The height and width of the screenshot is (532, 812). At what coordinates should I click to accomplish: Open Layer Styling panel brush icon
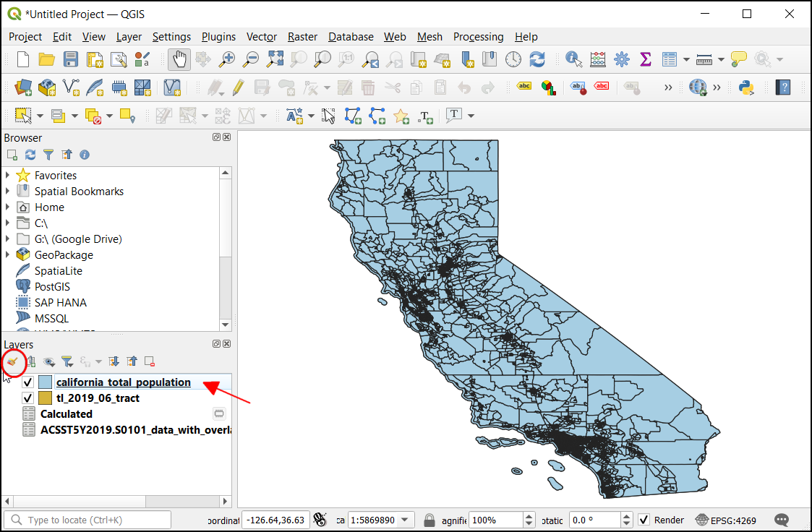[12, 361]
